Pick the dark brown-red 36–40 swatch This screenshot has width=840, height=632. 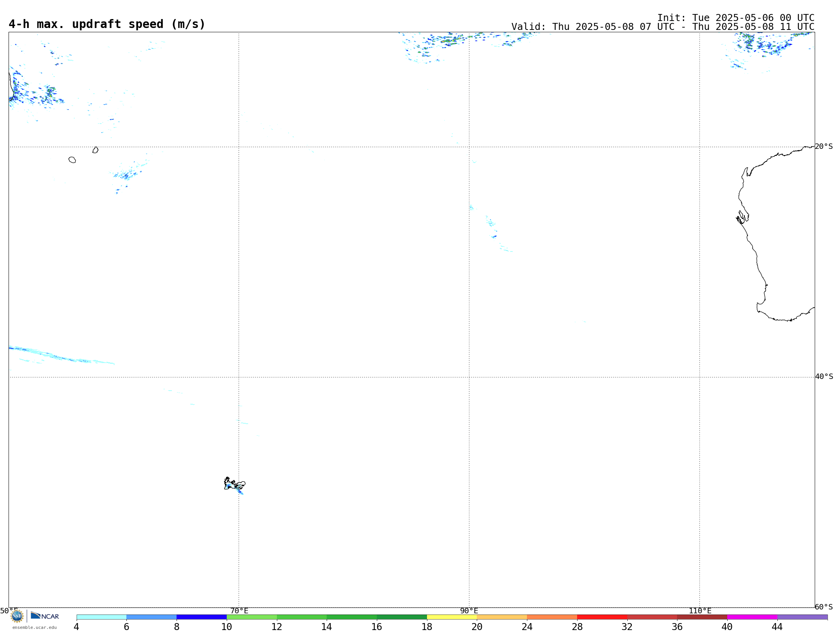click(702, 617)
